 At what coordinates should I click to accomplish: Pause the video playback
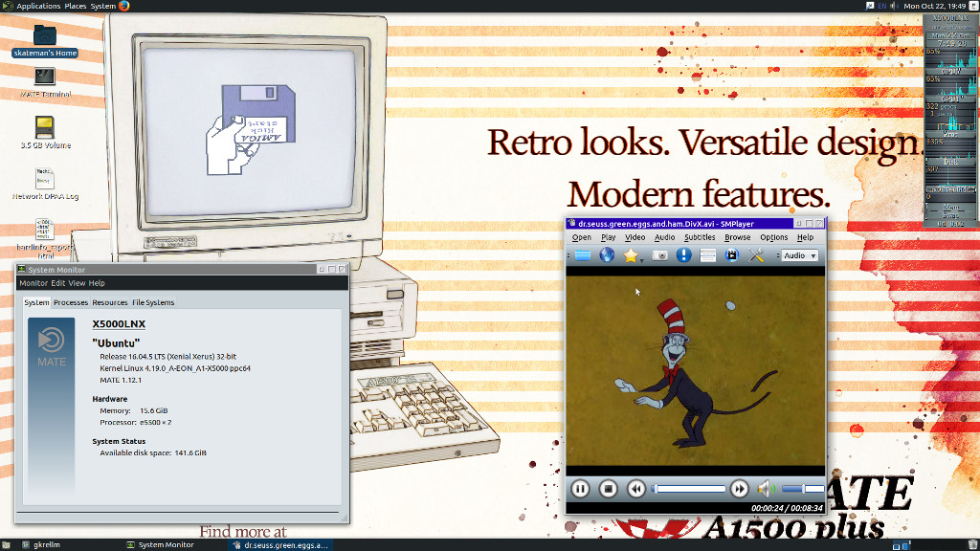point(580,489)
